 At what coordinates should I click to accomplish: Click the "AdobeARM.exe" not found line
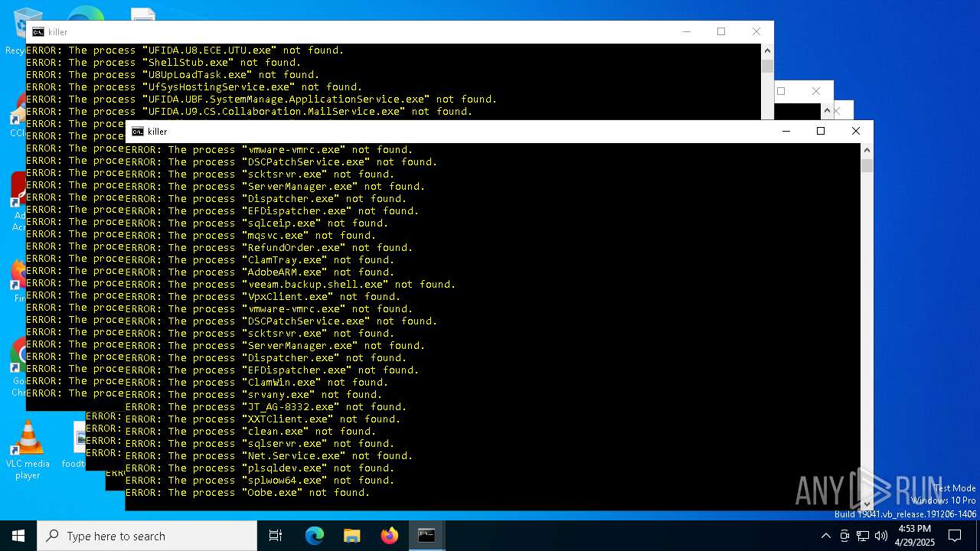(260, 272)
